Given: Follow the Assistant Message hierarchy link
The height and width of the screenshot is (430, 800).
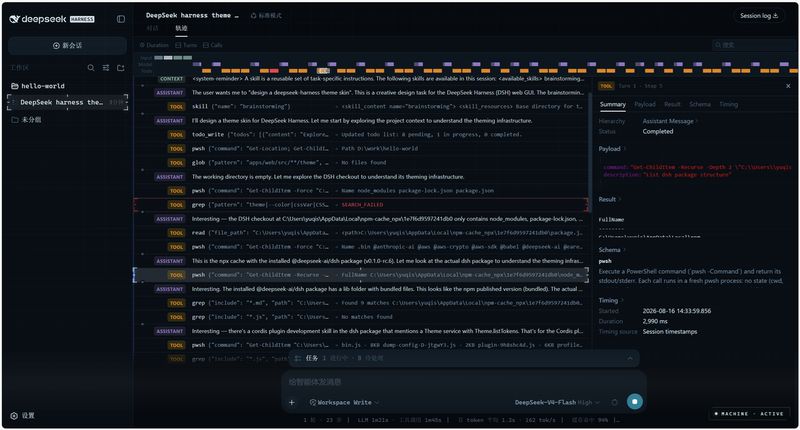Looking at the screenshot, I should coord(669,121).
